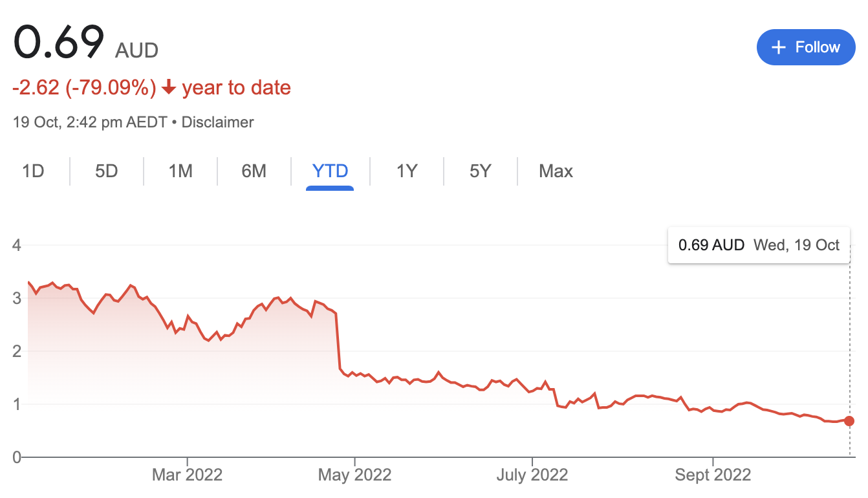Switch to the 6M range tab
Screen dimensions: 868x498
point(254,171)
